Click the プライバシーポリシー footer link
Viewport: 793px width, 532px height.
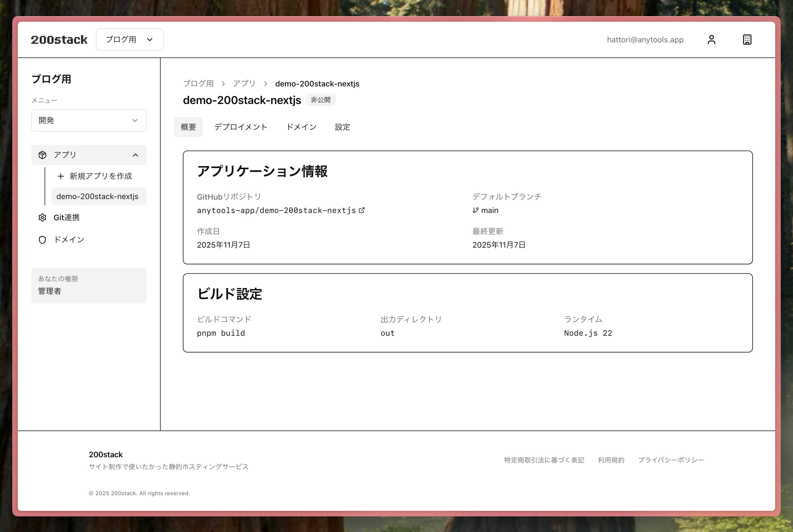[x=671, y=460]
